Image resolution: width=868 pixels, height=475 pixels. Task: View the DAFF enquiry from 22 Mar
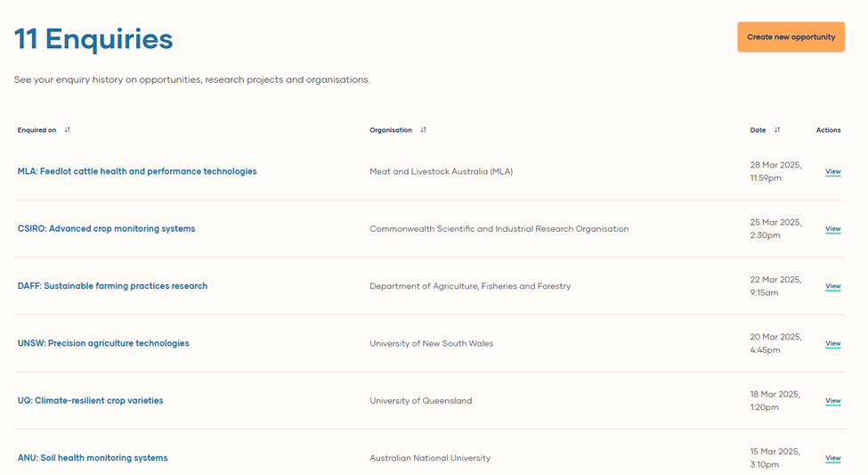pos(832,286)
